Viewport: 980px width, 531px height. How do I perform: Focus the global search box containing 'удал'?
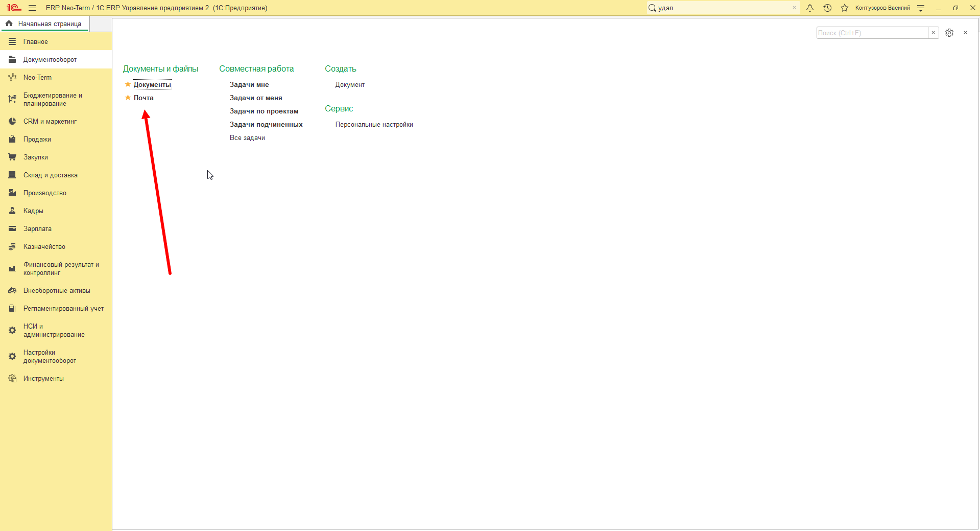coord(723,8)
